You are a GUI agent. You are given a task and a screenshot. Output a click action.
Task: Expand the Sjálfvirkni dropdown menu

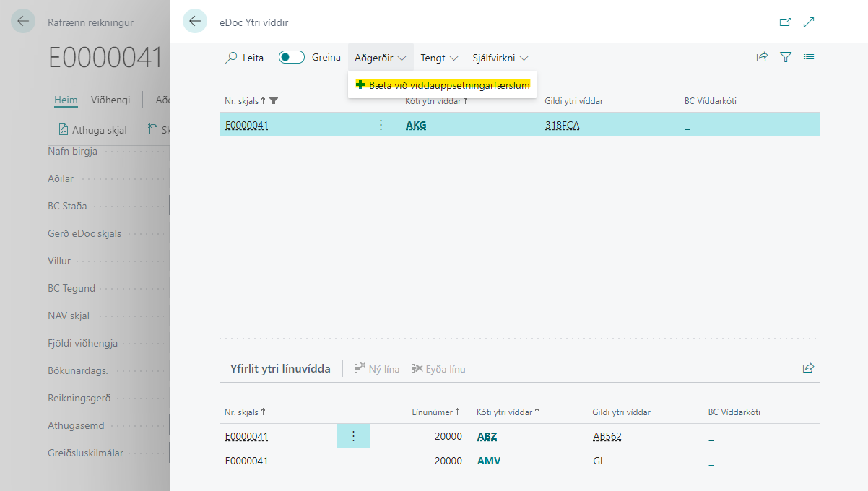[x=500, y=58]
